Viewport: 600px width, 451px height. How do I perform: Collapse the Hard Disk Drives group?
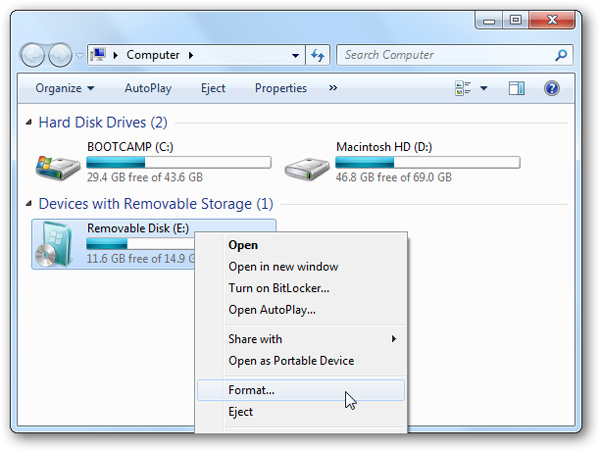pyautogui.click(x=27, y=123)
